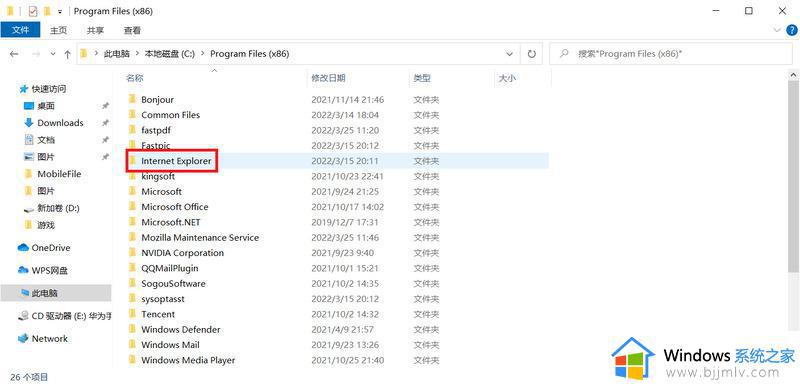The width and height of the screenshot is (800, 386).
Task: Click Program Files (x86) breadcrumb segment
Action: (249, 54)
